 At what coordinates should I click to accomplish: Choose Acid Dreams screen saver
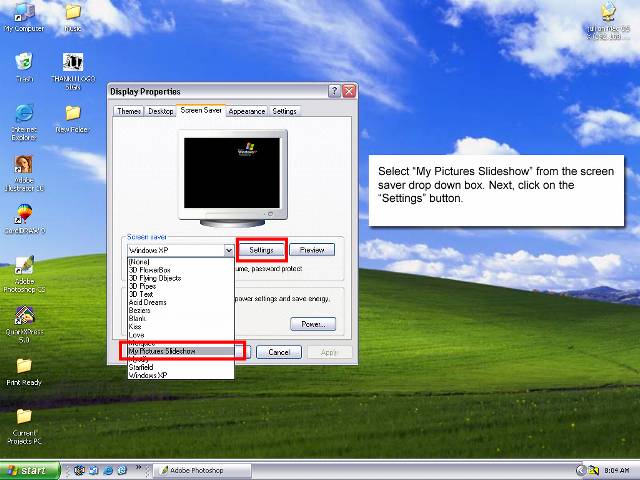coord(181,302)
